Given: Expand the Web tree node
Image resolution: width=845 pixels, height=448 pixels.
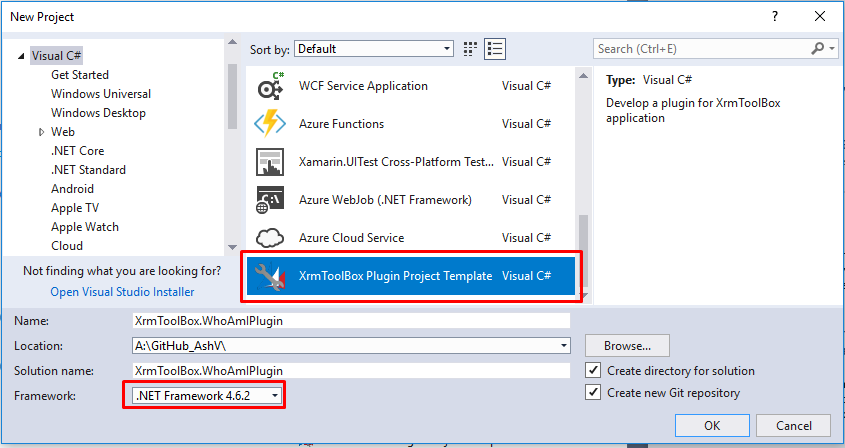Looking at the screenshot, I should pyautogui.click(x=41, y=132).
